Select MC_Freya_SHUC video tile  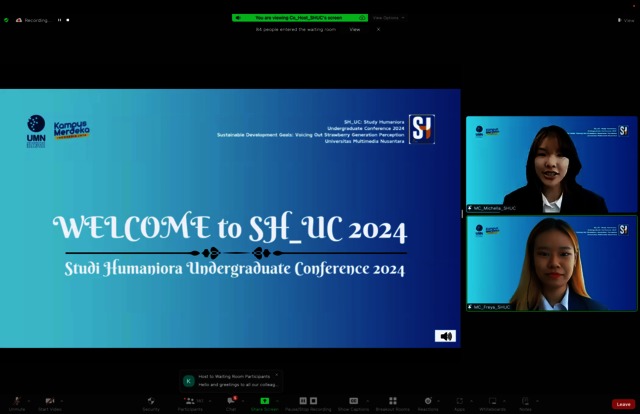[551, 263]
